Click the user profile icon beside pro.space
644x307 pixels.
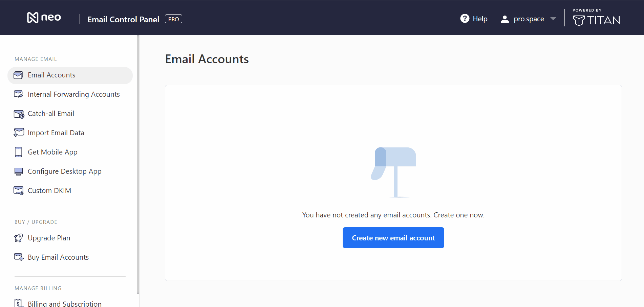504,19
